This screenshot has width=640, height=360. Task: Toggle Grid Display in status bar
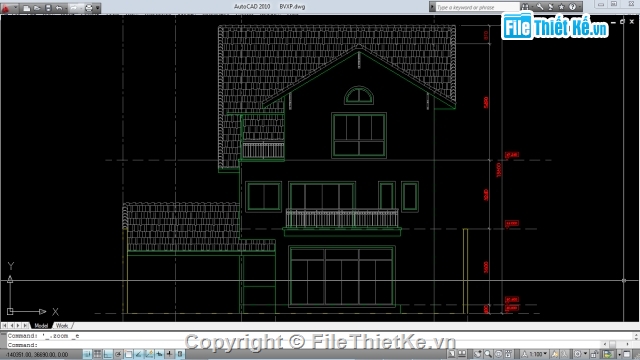point(98,354)
